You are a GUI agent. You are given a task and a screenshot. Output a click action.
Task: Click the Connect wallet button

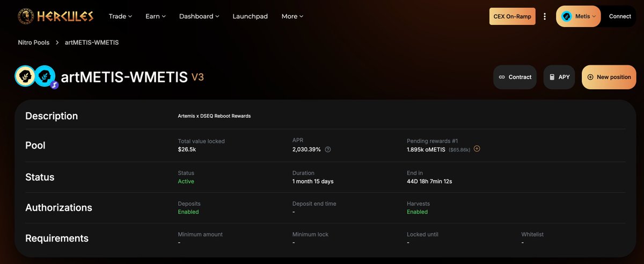(x=620, y=16)
